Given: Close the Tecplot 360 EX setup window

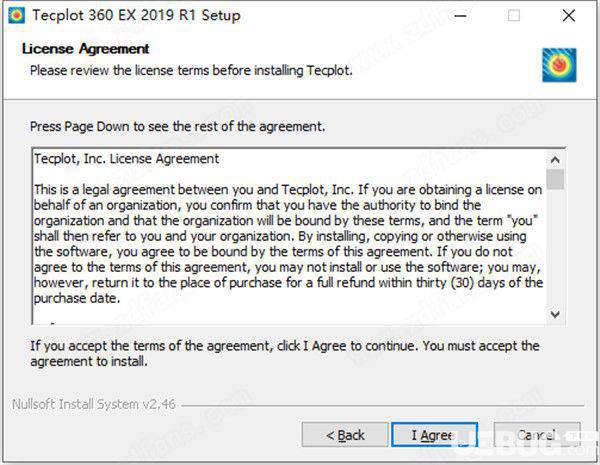Looking at the screenshot, I should 569,16.
